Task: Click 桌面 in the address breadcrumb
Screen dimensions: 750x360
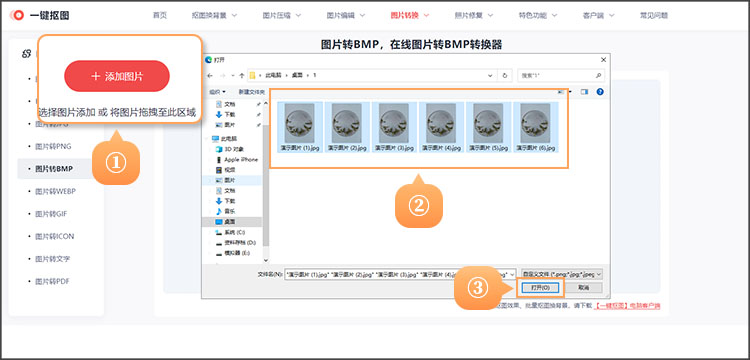Action: 297,76
